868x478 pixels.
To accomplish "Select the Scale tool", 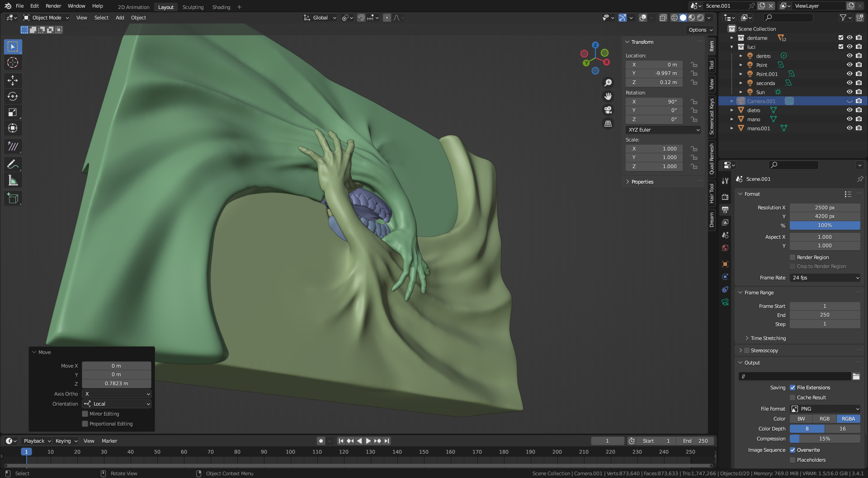I will coord(13,112).
